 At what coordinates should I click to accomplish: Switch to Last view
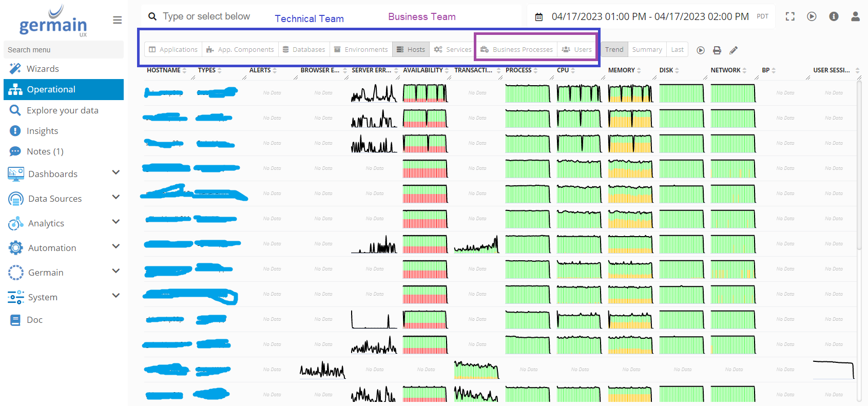[x=677, y=50]
